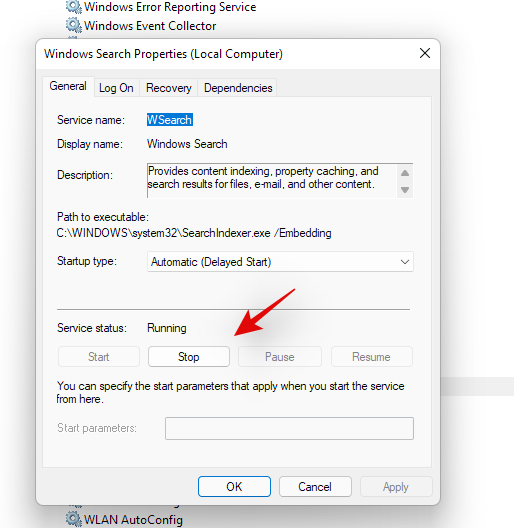Open the Recovery tab
Image resolution: width=514 pixels, height=528 pixels.
click(168, 88)
